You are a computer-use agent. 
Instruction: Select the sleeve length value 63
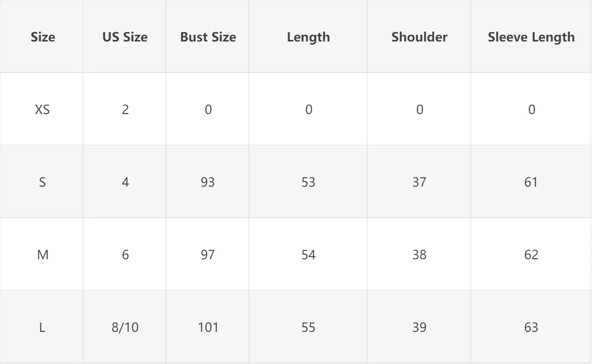(x=531, y=327)
